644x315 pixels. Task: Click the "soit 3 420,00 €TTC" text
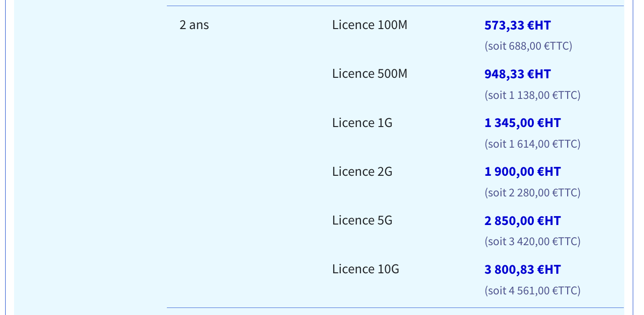coord(532,241)
